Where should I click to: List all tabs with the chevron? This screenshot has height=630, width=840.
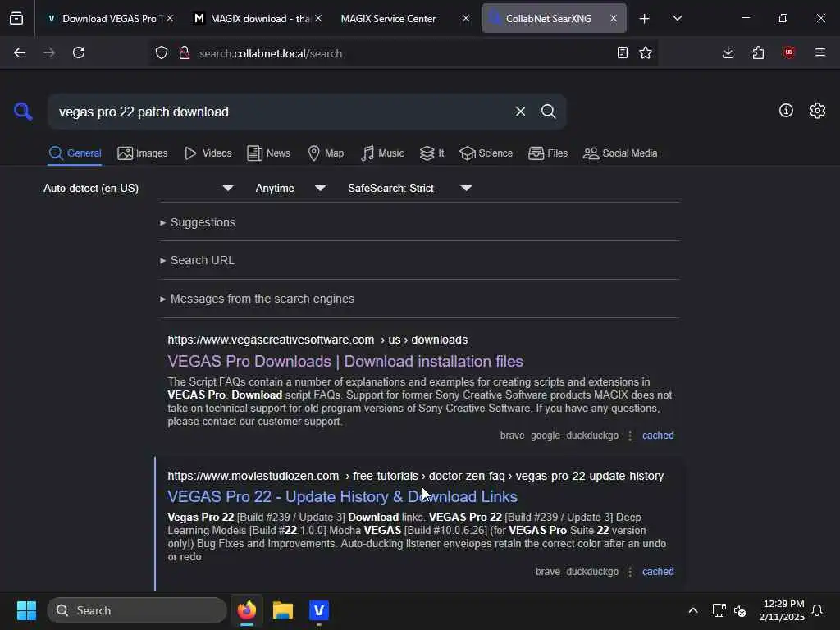(x=677, y=18)
